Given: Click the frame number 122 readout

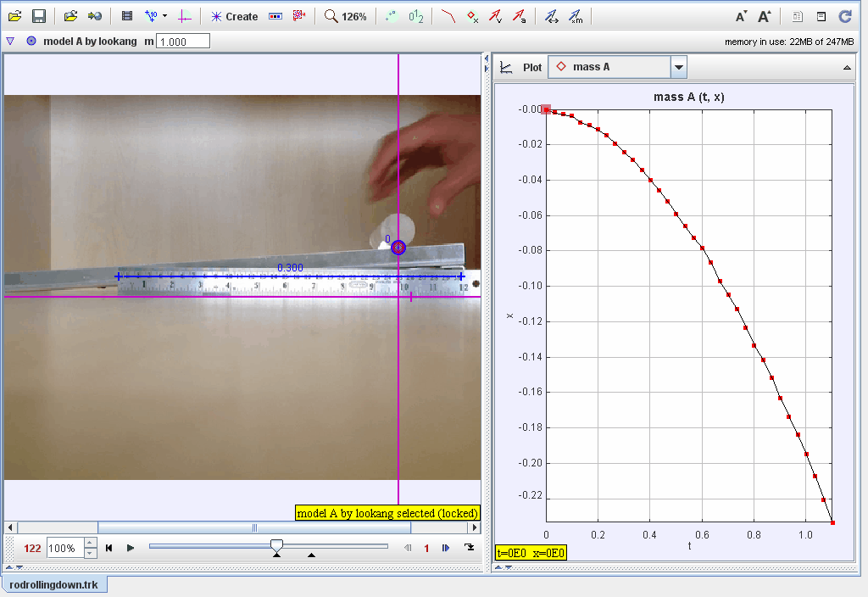Looking at the screenshot, I should 32,549.
